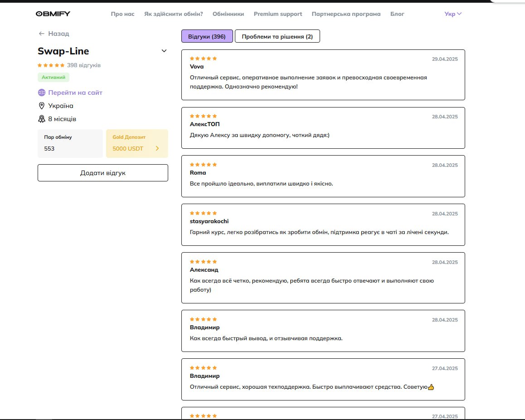Click the date 28.04.2025 on АлексТОП's review
Screen dimensions: 525x420
[x=445, y=117]
